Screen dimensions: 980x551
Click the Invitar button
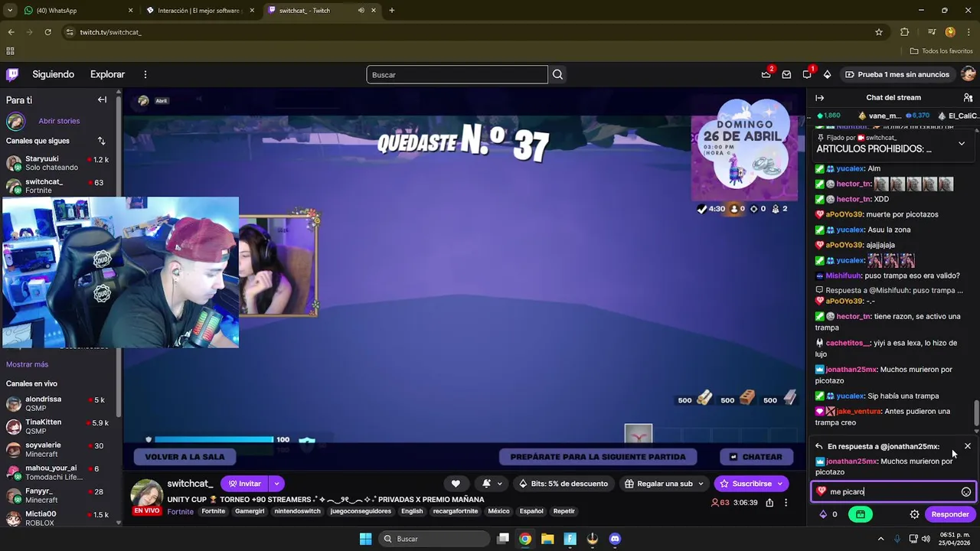tap(245, 484)
